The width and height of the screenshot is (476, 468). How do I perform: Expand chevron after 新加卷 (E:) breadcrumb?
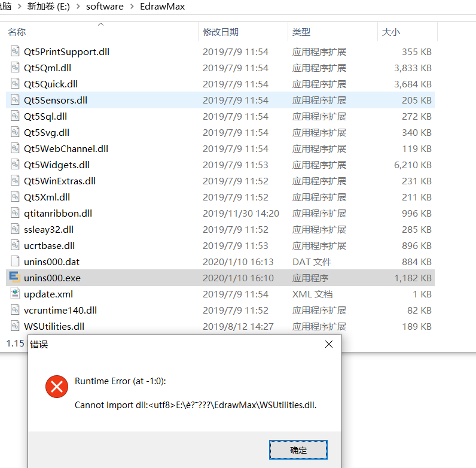78,7
